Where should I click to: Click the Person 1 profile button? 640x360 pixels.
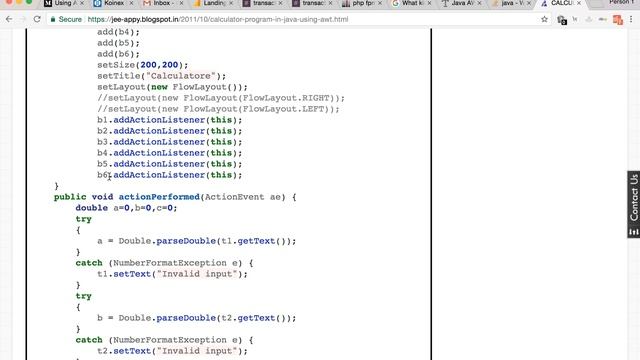click(621, 3)
